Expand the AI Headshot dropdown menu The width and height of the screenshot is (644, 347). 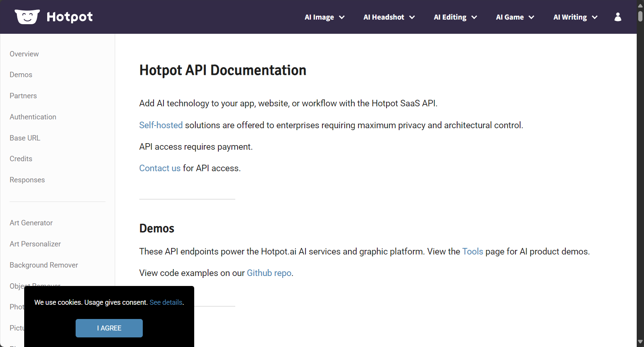point(389,17)
